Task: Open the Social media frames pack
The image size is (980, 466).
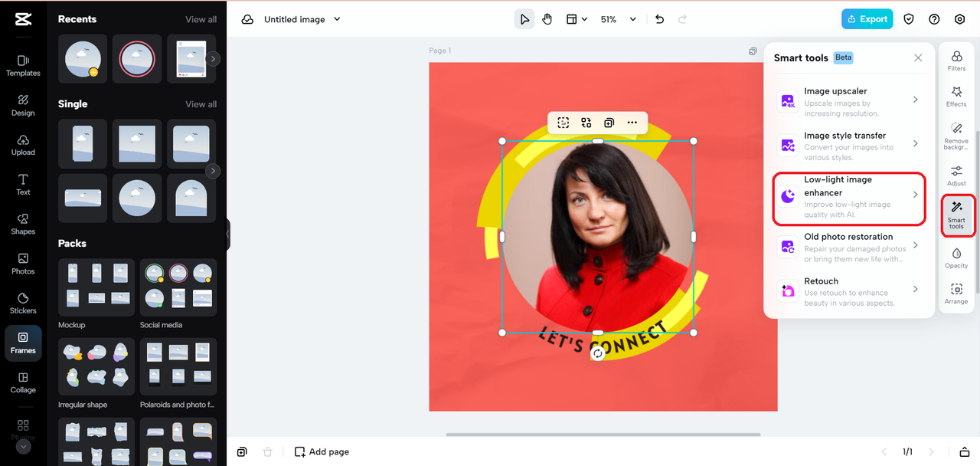Action: coord(178,288)
